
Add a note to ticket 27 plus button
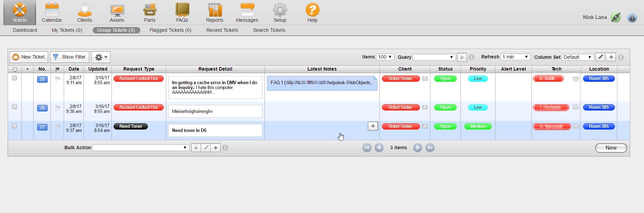373,126
